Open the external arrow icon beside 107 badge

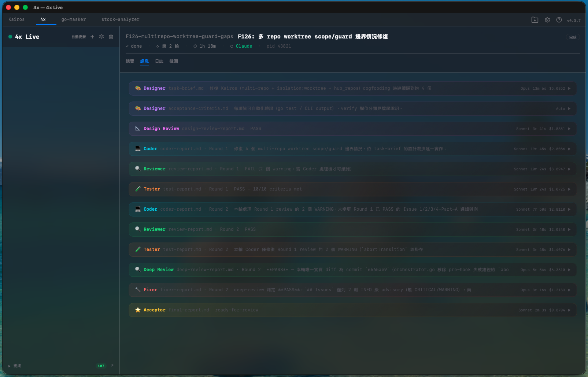click(x=112, y=366)
